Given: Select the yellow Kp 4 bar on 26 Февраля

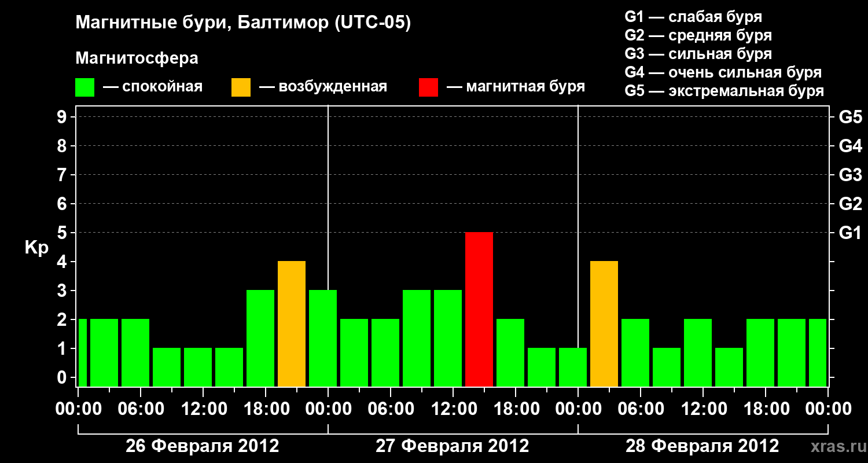Looking at the screenshot, I should click(292, 324).
